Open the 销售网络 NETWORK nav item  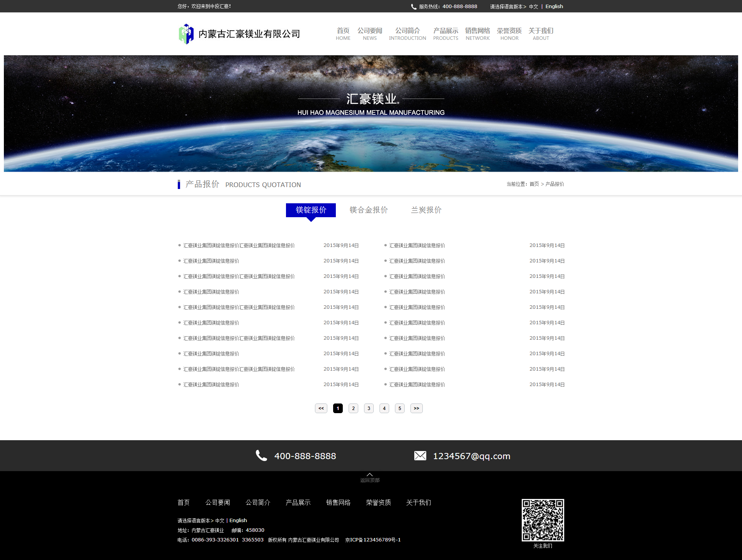point(477,34)
